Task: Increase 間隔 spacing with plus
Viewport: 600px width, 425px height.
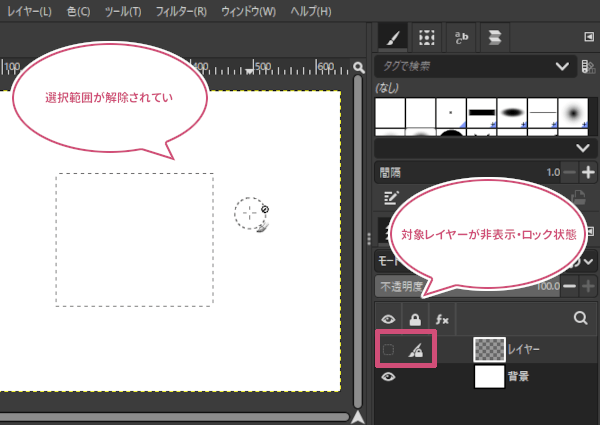Action: click(588, 173)
